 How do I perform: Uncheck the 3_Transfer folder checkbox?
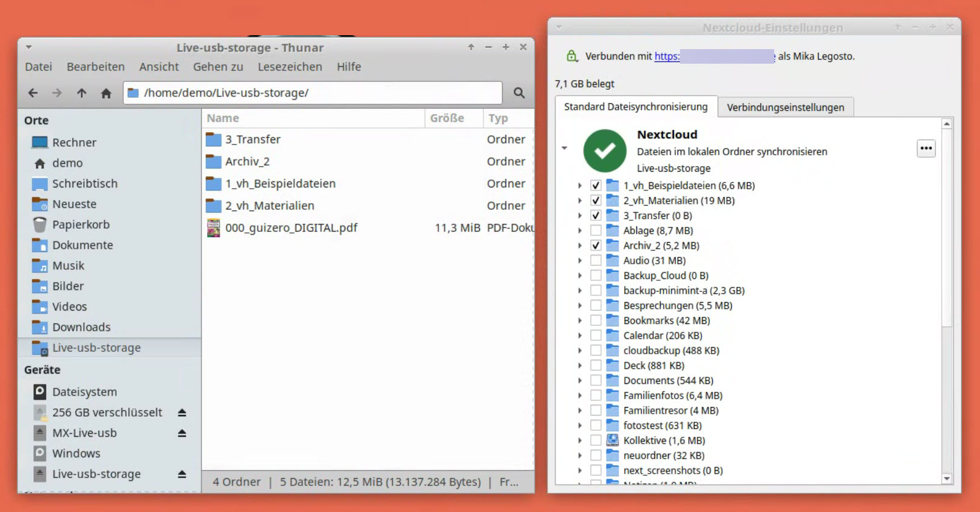596,215
